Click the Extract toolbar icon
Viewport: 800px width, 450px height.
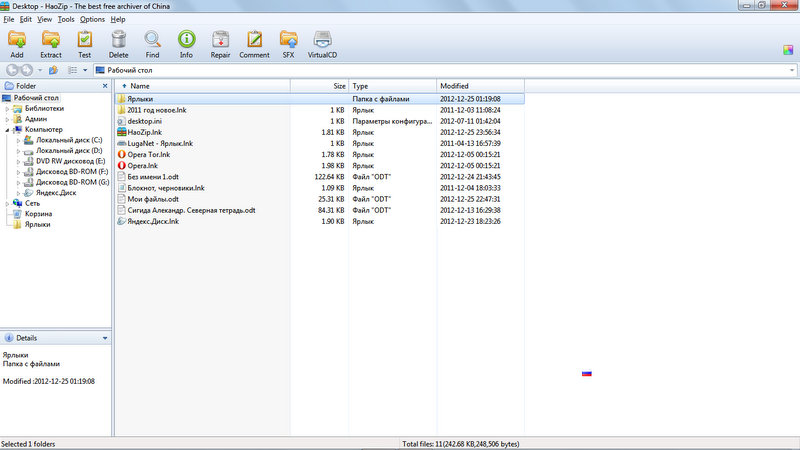pyautogui.click(x=51, y=44)
